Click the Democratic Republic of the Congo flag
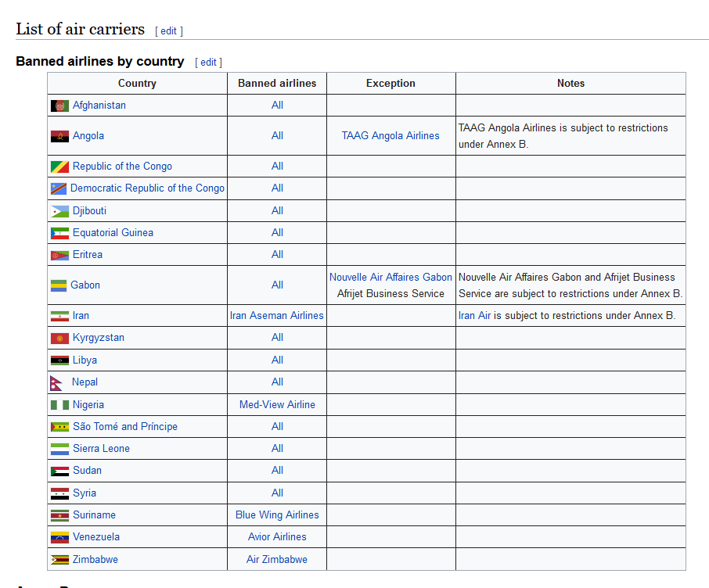709x588 pixels. point(59,188)
